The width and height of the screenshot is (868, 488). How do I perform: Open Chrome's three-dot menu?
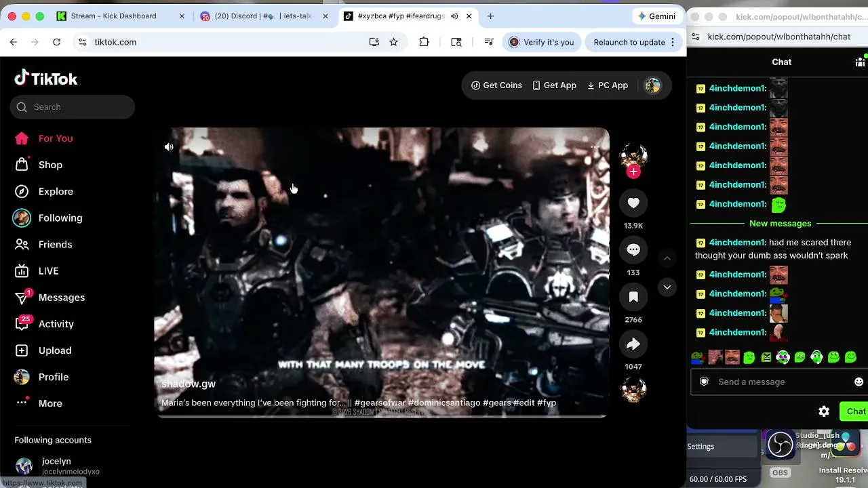(x=673, y=42)
